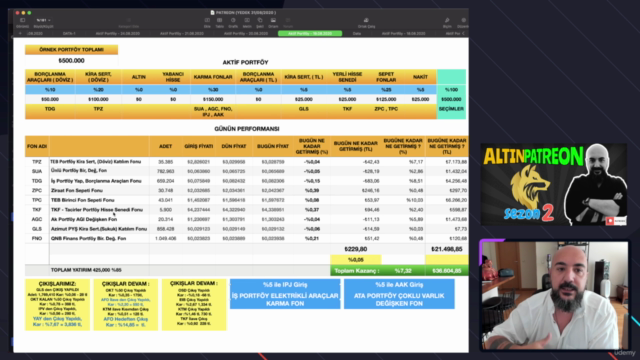The height and width of the screenshot is (360, 640).
Task: Click the Ortak Çalış collaborate icon
Action: click(366, 20)
